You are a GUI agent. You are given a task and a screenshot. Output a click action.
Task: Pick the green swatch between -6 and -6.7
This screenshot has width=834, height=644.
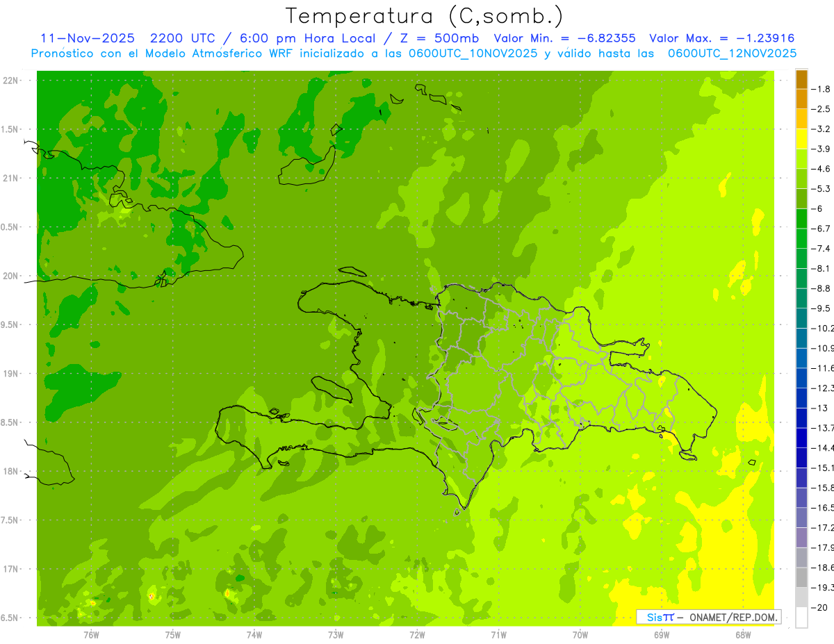click(x=802, y=219)
